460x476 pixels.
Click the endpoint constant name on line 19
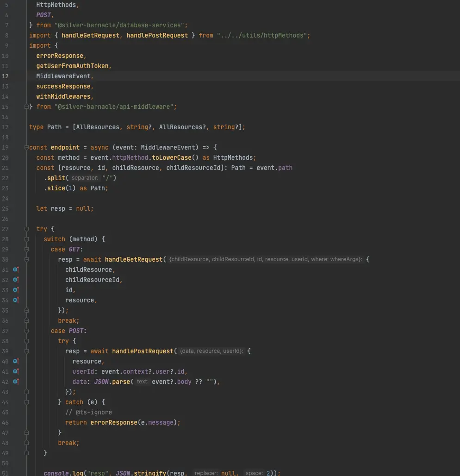point(65,148)
